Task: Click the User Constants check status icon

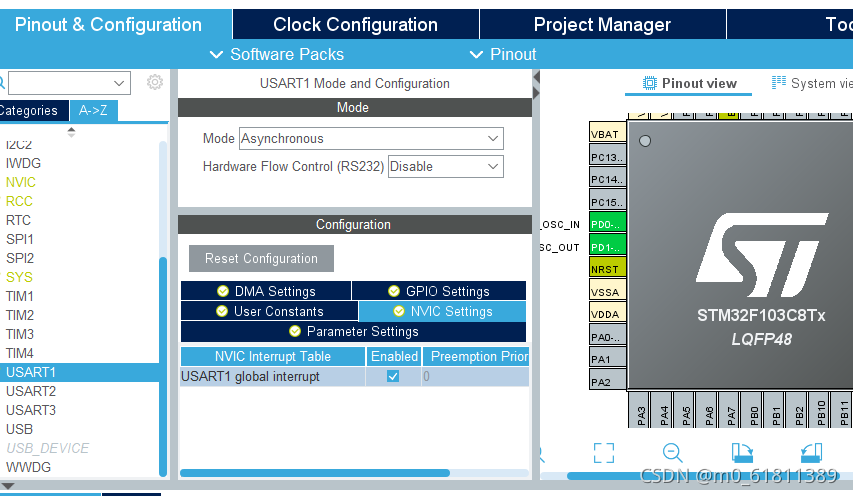Action: (x=221, y=311)
